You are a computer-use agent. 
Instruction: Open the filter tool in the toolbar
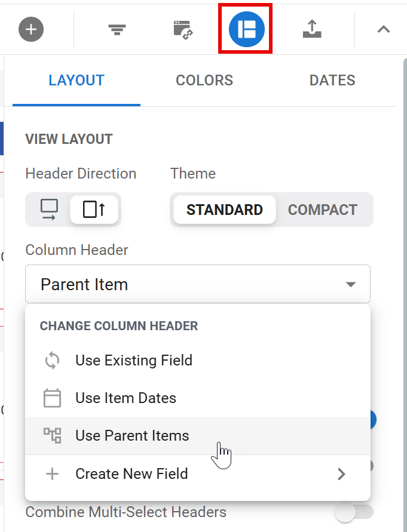tap(117, 29)
